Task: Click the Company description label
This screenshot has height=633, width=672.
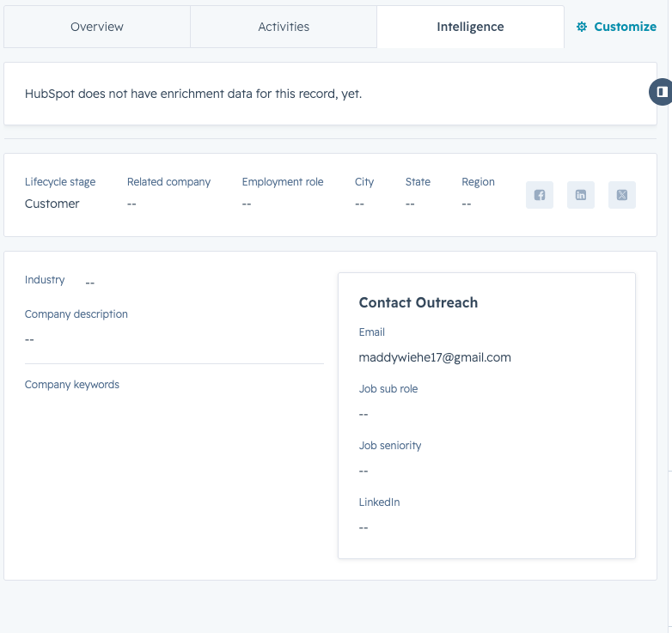Action: point(76,314)
